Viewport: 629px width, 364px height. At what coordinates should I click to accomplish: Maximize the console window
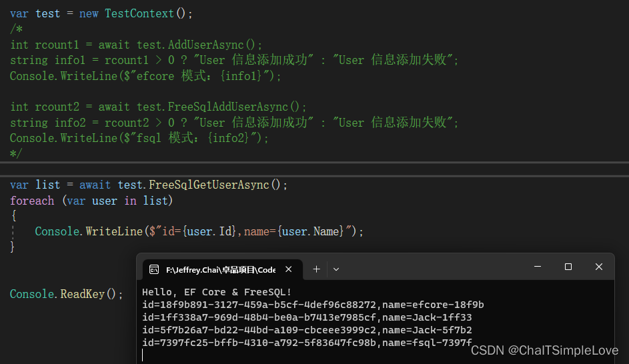(x=568, y=267)
